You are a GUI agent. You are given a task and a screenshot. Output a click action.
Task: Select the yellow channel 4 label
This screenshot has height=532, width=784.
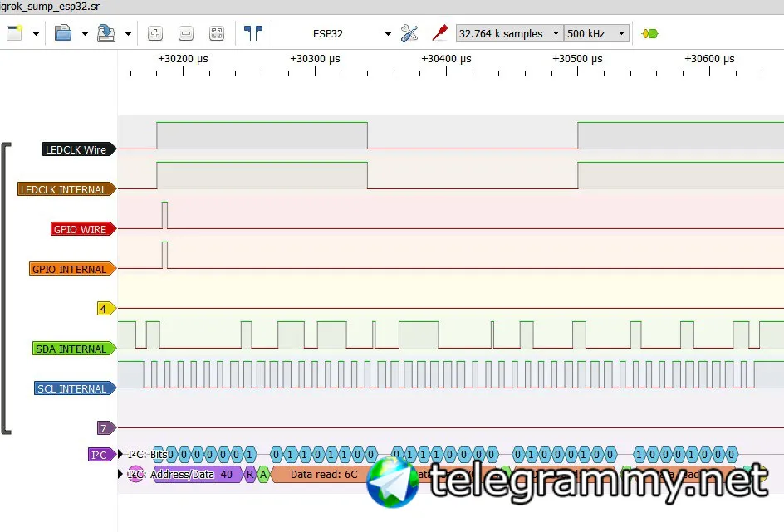(x=106, y=309)
